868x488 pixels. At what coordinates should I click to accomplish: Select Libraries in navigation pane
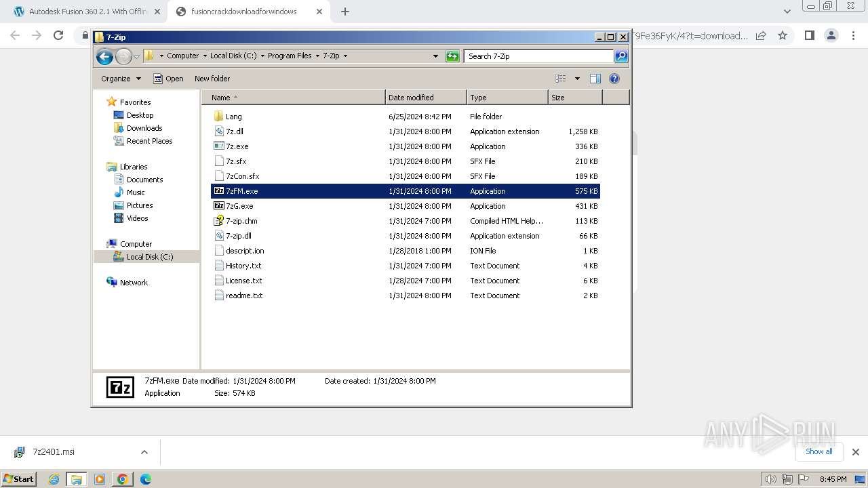click(134, 167)
